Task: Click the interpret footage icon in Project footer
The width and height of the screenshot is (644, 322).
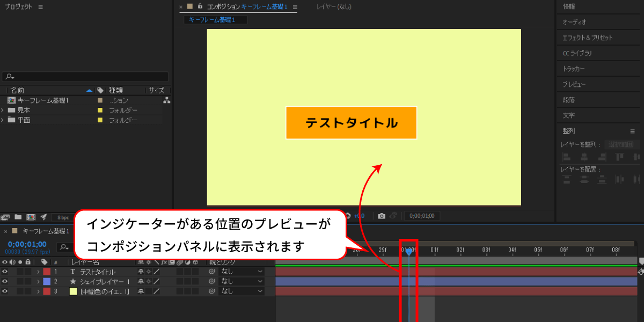Action: 5,217
